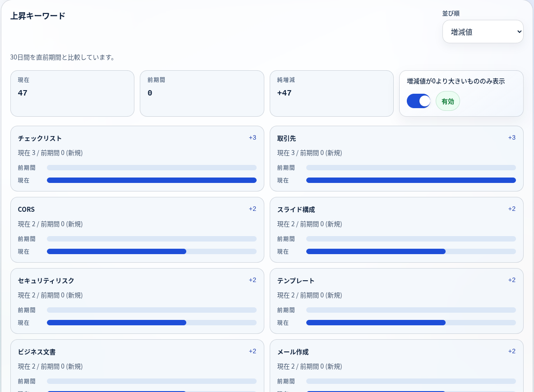This screenshot has height=392, width=534.
Task: Click 現在 2 / 前期間 0 text under テンプレート
Action: 309,296
